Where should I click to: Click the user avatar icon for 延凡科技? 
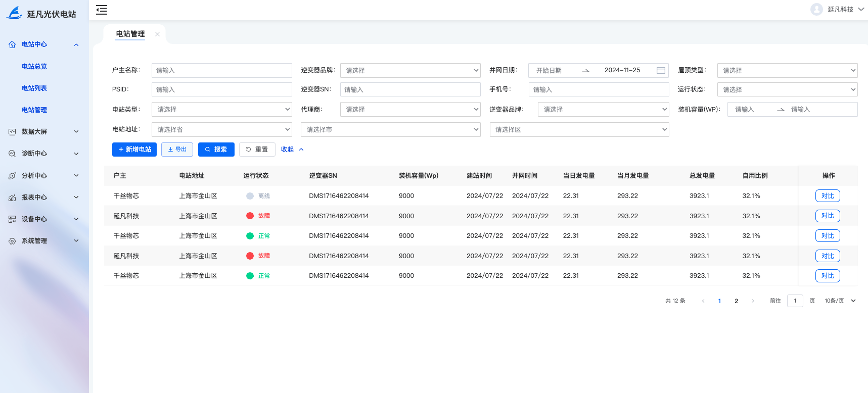(x=816, y=10)
